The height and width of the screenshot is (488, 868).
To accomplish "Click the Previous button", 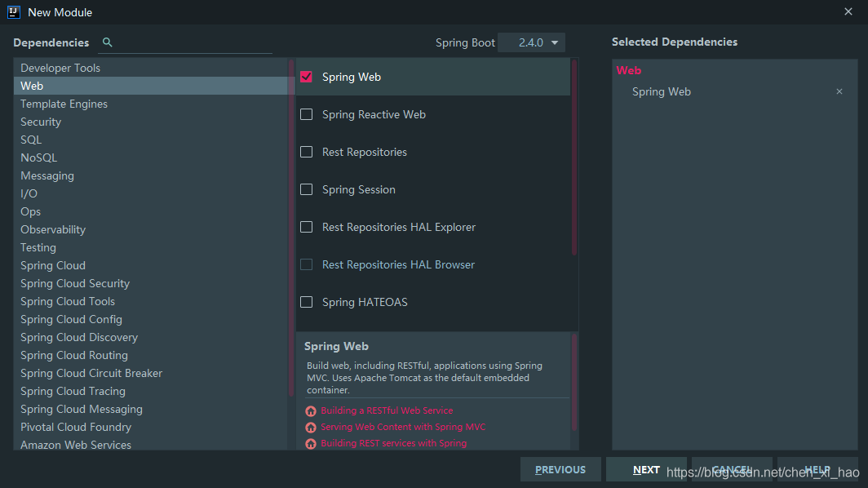I will (560, 469).
